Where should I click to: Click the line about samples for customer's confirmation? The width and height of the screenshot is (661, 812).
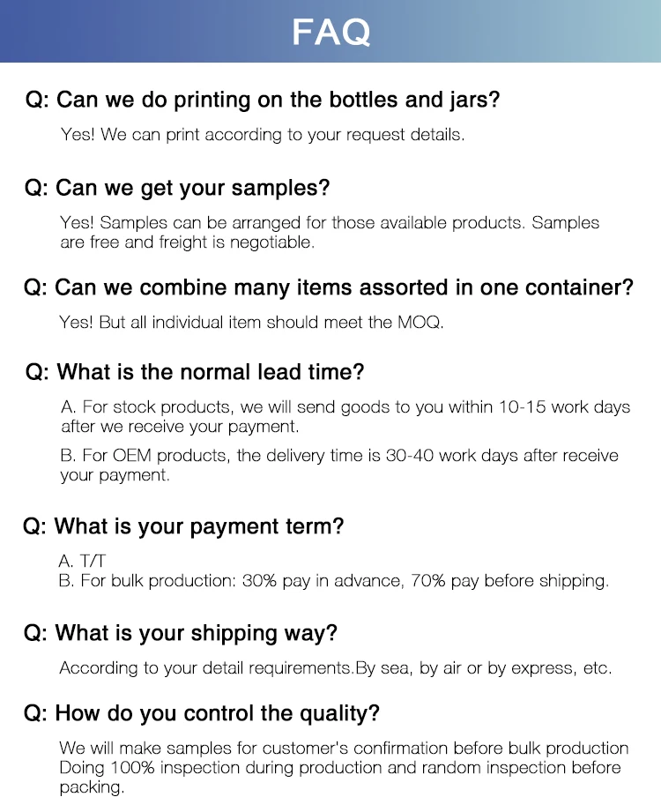pos(344,748)
